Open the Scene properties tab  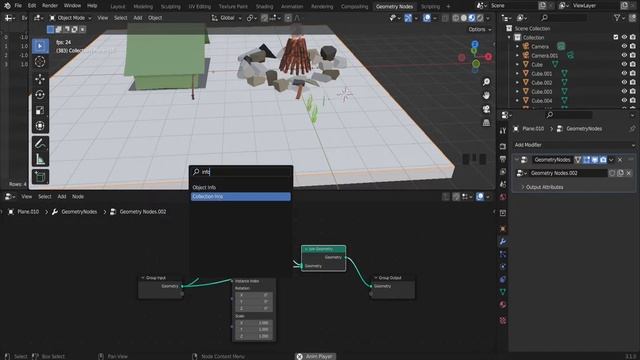tap(503, 184)
